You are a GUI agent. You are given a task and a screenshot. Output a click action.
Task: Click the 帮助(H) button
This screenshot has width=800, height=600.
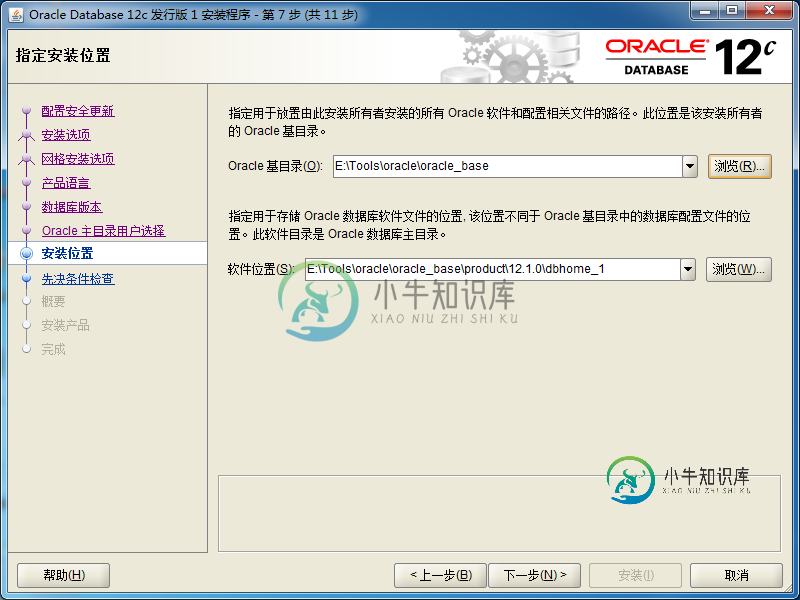click(64, 576)
